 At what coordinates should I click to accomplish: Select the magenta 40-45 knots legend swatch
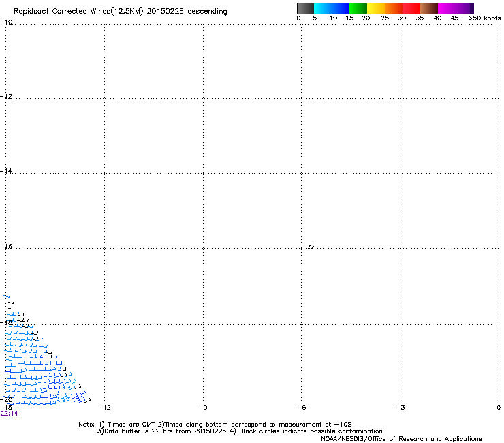pos(447,8)
